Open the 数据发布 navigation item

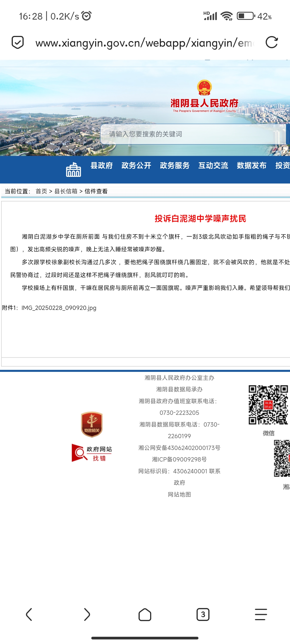coord(251,166)
